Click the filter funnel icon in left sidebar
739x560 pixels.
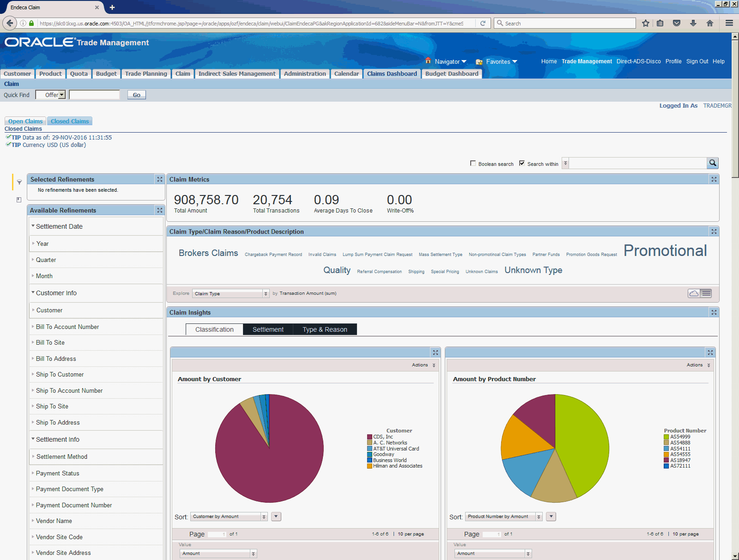click(x=19, y=182)
